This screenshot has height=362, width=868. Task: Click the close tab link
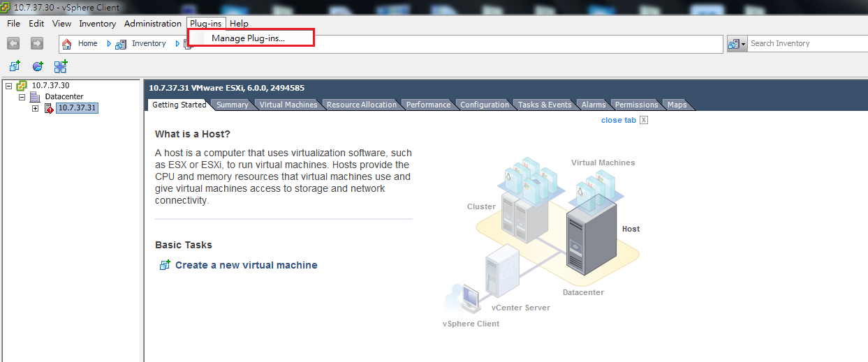pos(619,120)
